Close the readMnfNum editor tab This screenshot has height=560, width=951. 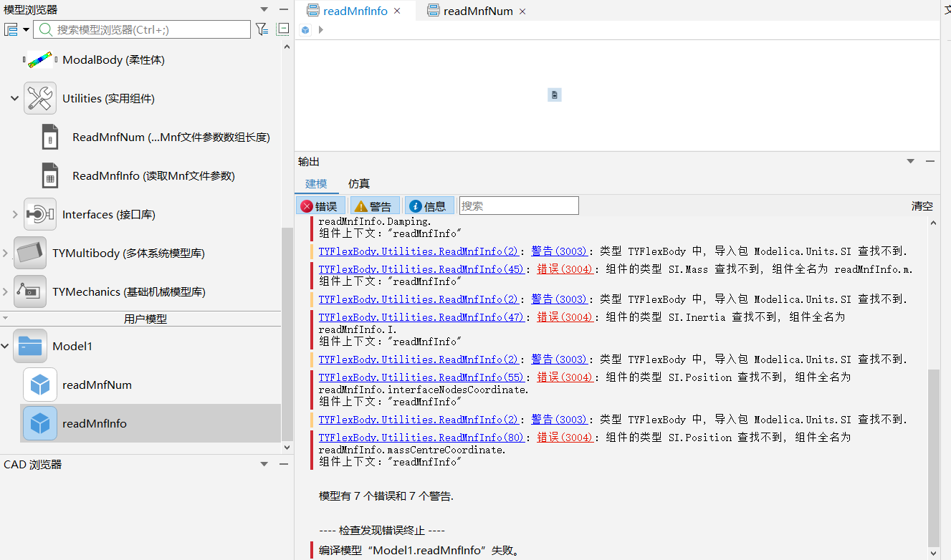[522, 11]
